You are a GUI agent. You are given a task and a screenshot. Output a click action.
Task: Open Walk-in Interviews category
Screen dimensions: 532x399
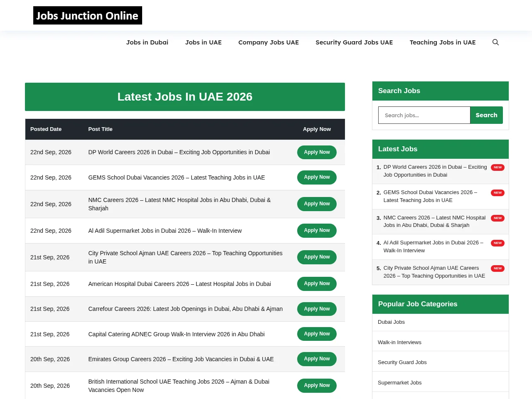coord(399,342)
